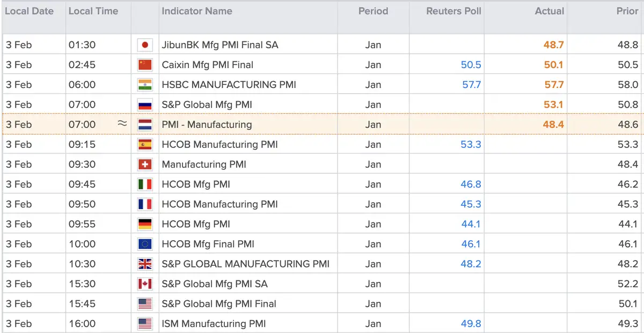The height and width of the screenshot is (333, 644).
Task: Open the Russia S&P Global Mfg PMI indicator
Action: 207,105
